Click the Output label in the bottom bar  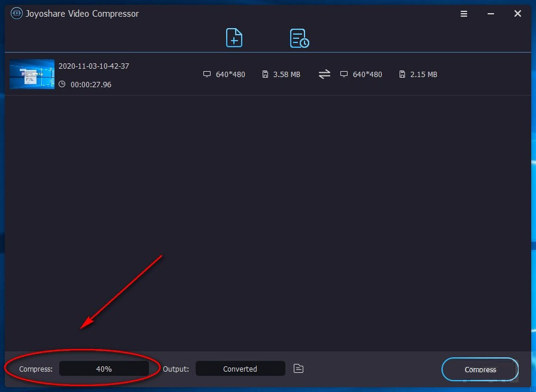pyautogui.click(x=176, y=369)
